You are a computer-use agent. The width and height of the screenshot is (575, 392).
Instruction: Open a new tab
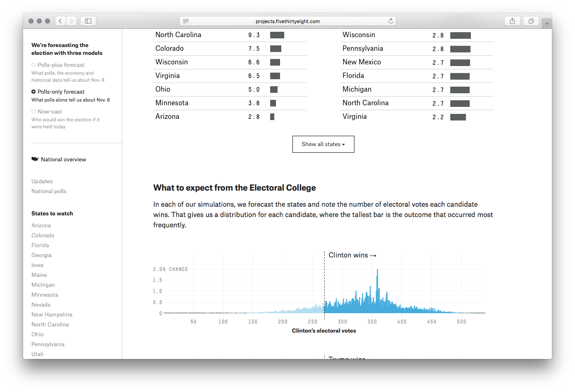547,23
